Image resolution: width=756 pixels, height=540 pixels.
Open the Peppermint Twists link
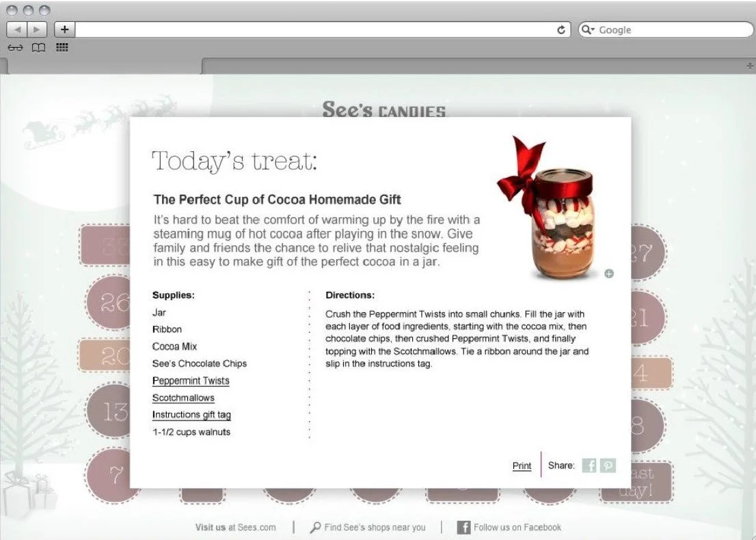(191, 381)
